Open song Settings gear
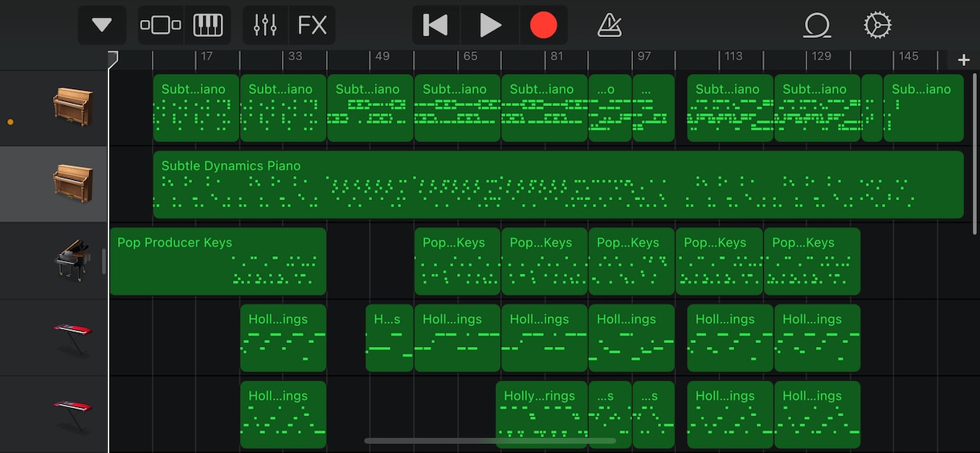This screenshot has height=453, width=980. point(877,25)
